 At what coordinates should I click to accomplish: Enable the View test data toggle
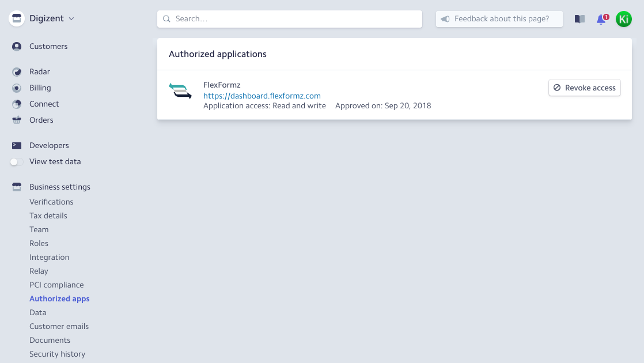[17, 162]
